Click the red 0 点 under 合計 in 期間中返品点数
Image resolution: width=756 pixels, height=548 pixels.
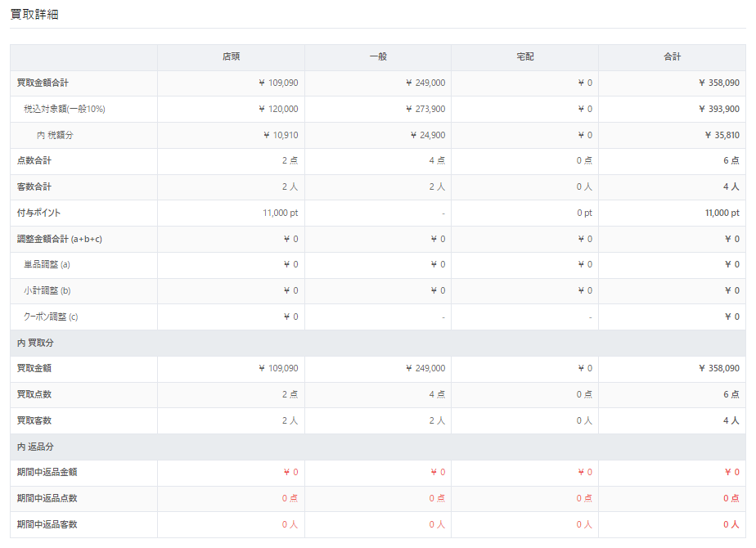731,498
